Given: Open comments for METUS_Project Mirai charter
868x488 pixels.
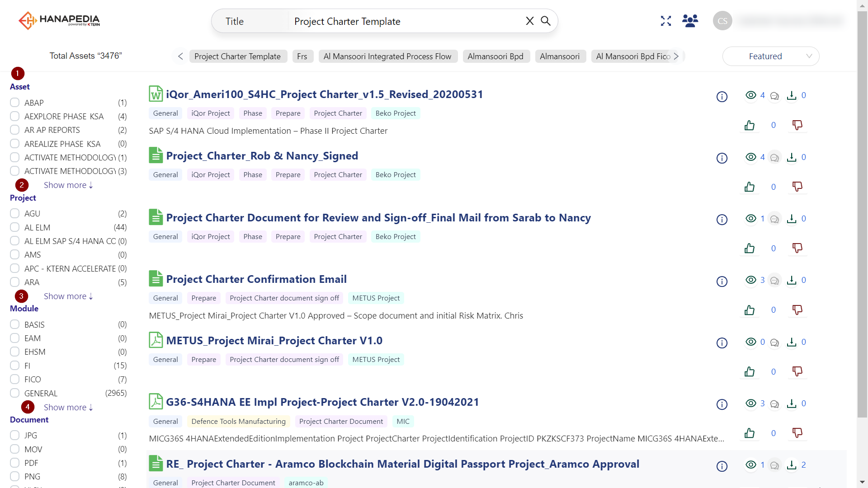Looking at the screenshot, I should (774, 342).
